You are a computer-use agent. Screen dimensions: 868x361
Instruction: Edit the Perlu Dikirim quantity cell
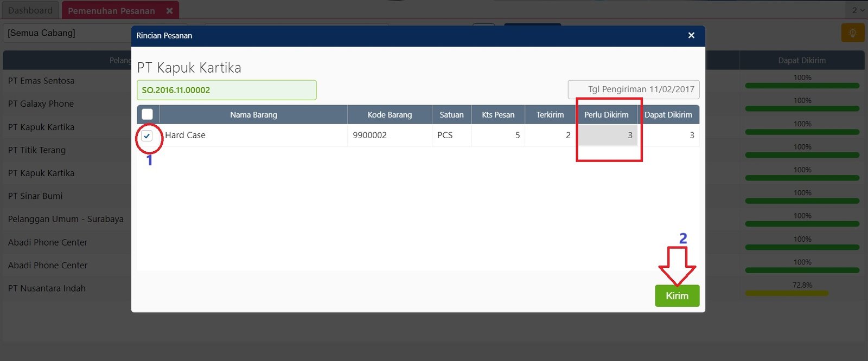pos(607,136)
